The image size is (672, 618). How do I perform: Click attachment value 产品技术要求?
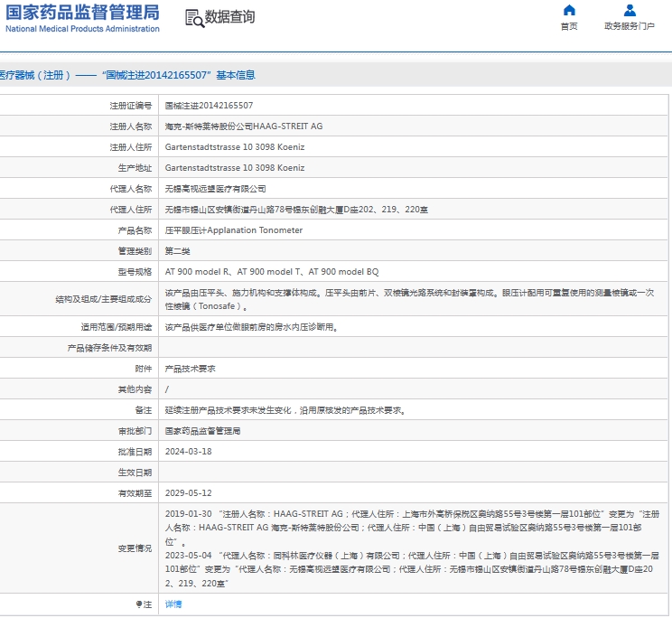click(191, 369)
